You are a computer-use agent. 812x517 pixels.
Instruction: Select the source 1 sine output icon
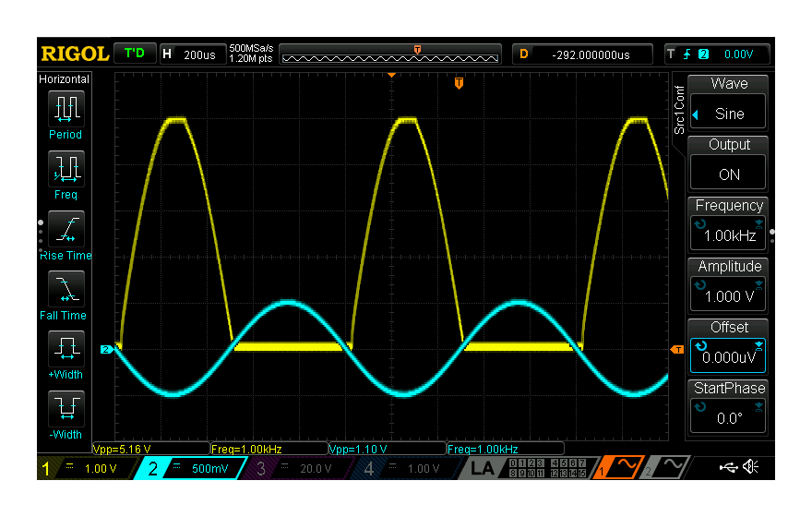[619, 468]
